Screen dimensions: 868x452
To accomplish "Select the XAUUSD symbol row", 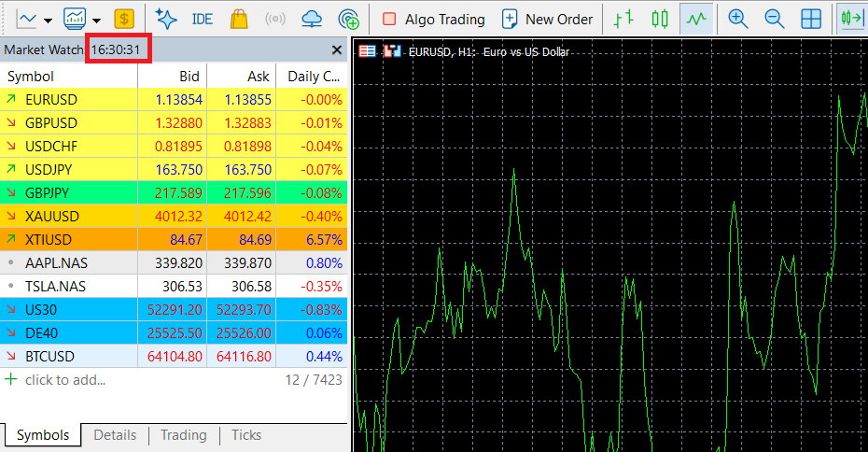I will (174, 216).
